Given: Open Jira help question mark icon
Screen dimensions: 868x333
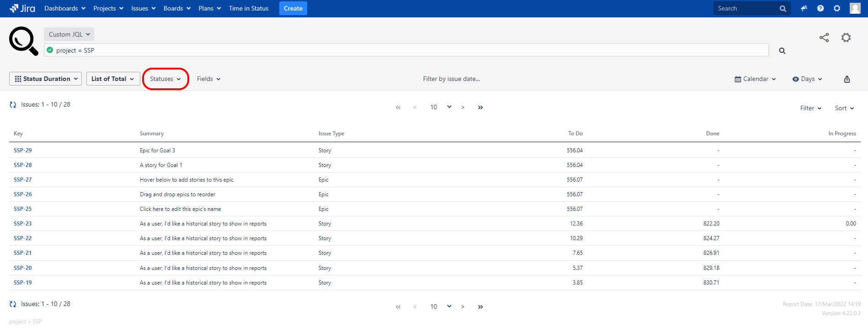Looking at the screenshot, I should click(820, 8).
